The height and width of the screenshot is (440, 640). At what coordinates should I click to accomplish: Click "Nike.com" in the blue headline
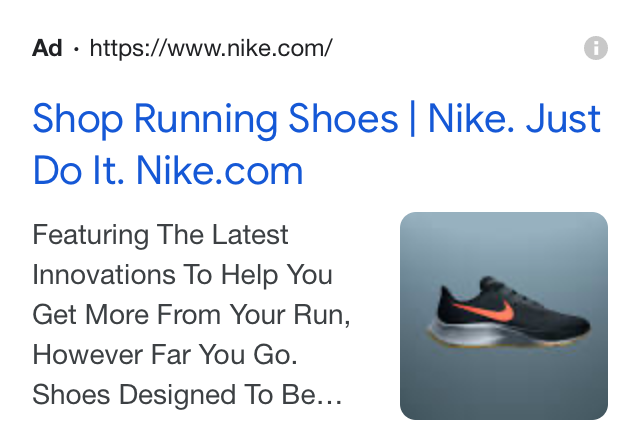[x=220, y=171]
